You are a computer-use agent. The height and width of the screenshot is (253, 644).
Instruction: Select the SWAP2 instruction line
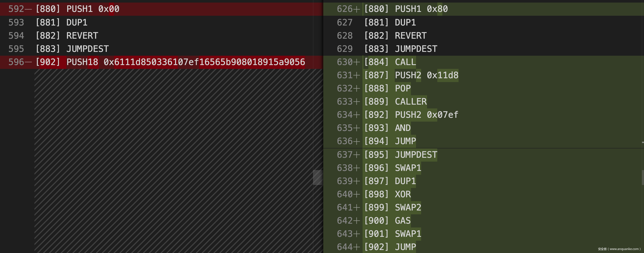408,208
